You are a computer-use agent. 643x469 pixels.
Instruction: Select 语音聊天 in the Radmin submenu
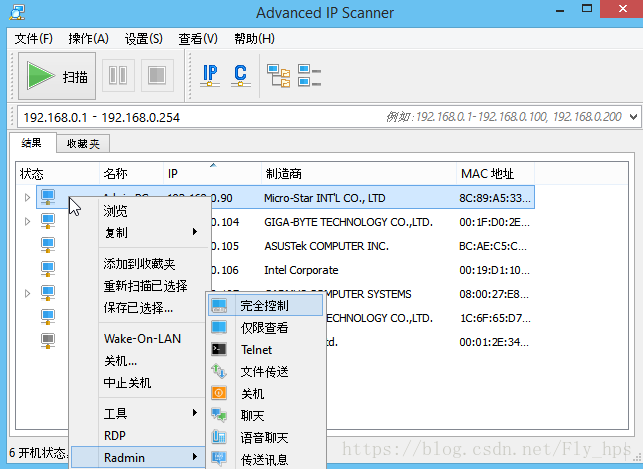point(265,438)
